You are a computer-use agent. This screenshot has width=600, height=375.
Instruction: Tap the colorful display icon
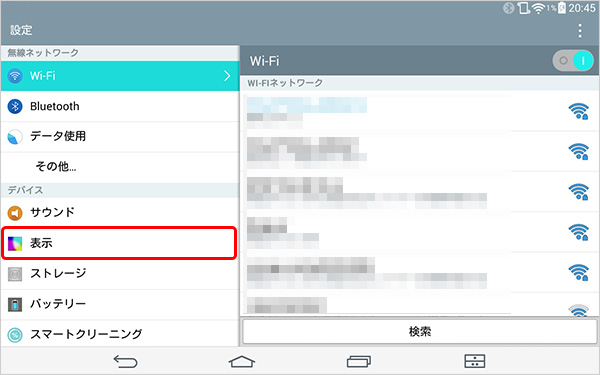(x=15, y=243)
